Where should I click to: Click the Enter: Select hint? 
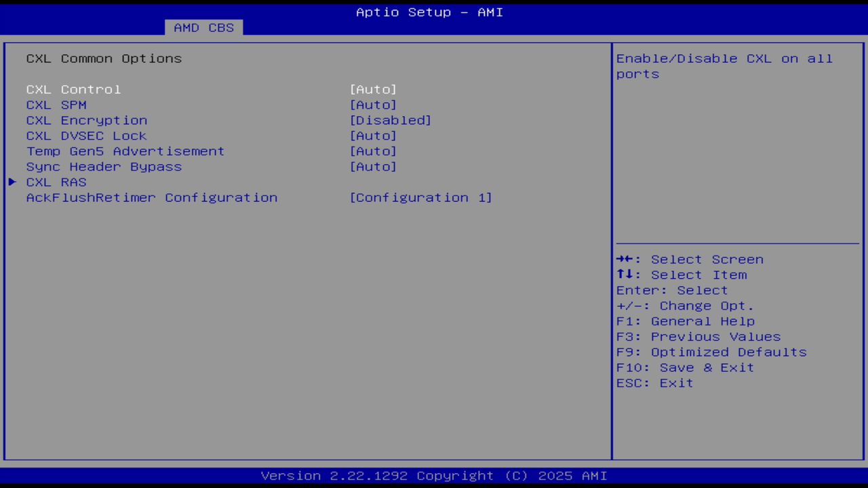coord(672,291)
